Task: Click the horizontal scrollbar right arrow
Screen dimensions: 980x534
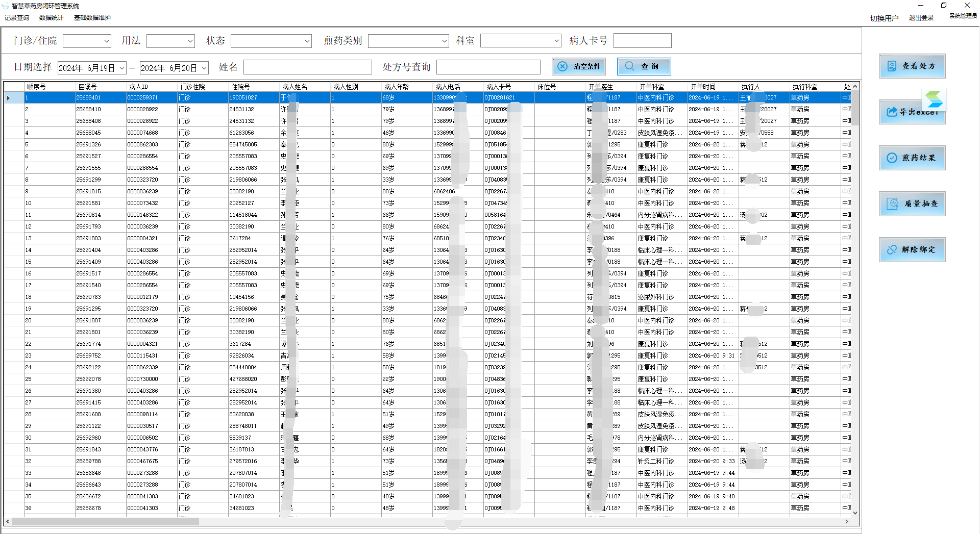Action: [x=847, y=521]
